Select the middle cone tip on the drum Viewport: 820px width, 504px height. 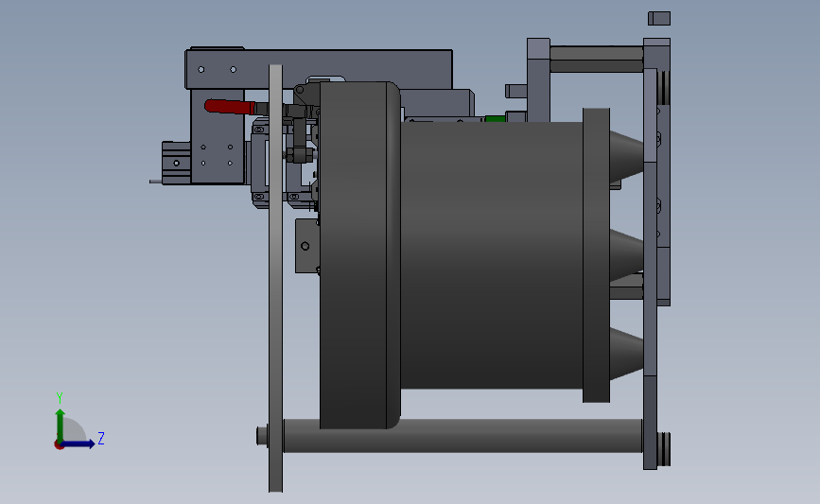[626, 255]
